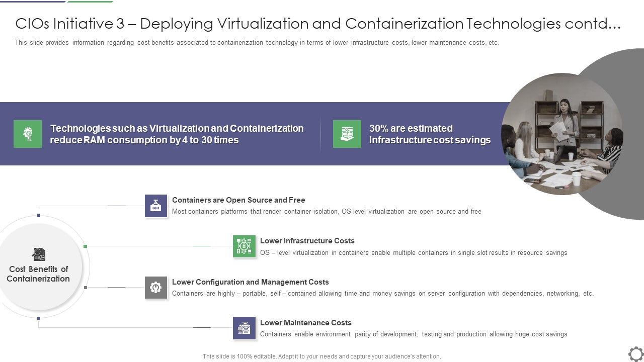Screen dimensions: 644x362
Task: Click the gear-circuit icon for Lower Infrastructure Costs
Action: tap(244, 245)
